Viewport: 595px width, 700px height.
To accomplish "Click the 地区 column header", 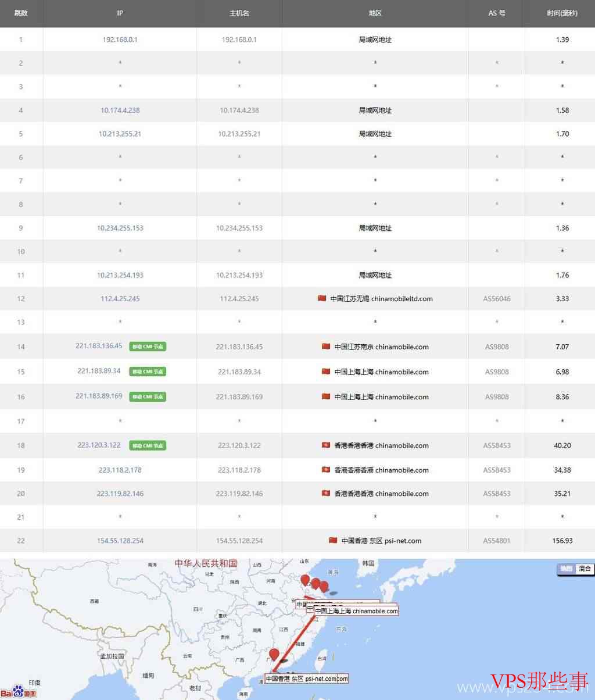I will coord(375,13).
